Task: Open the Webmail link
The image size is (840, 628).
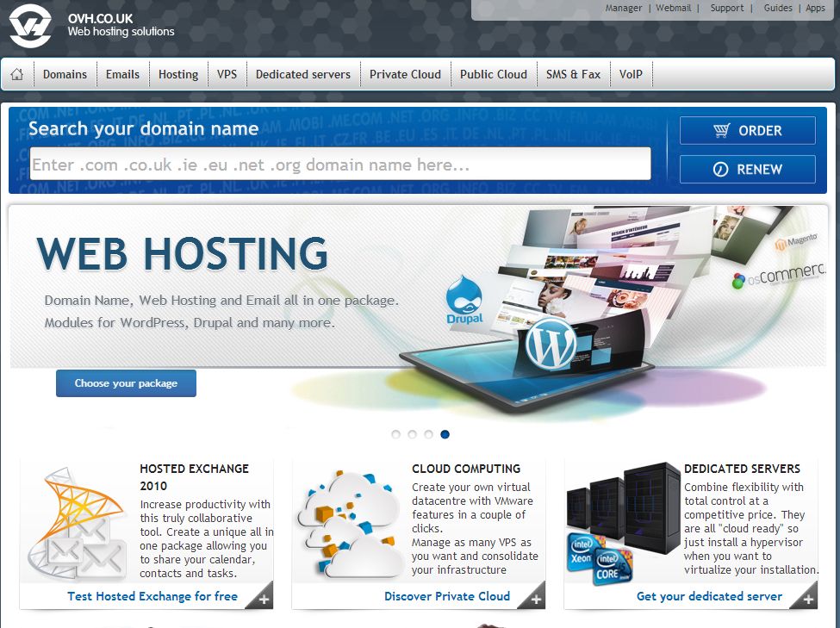Action: coord(674,8)
